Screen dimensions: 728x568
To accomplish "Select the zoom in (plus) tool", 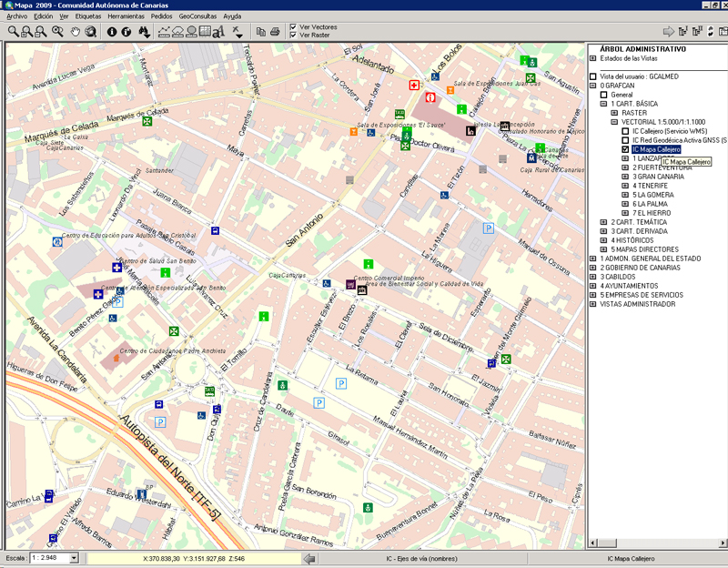I will pyautogui.click(x=27, y=32).
